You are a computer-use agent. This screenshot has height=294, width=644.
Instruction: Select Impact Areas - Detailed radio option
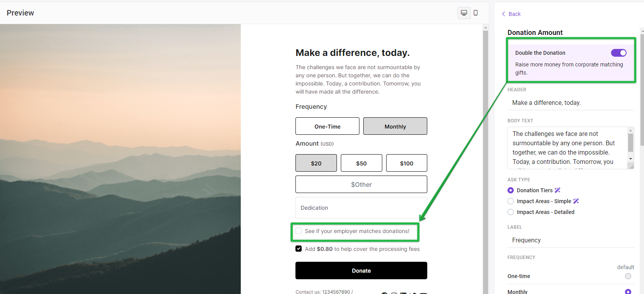coord(511,212)
